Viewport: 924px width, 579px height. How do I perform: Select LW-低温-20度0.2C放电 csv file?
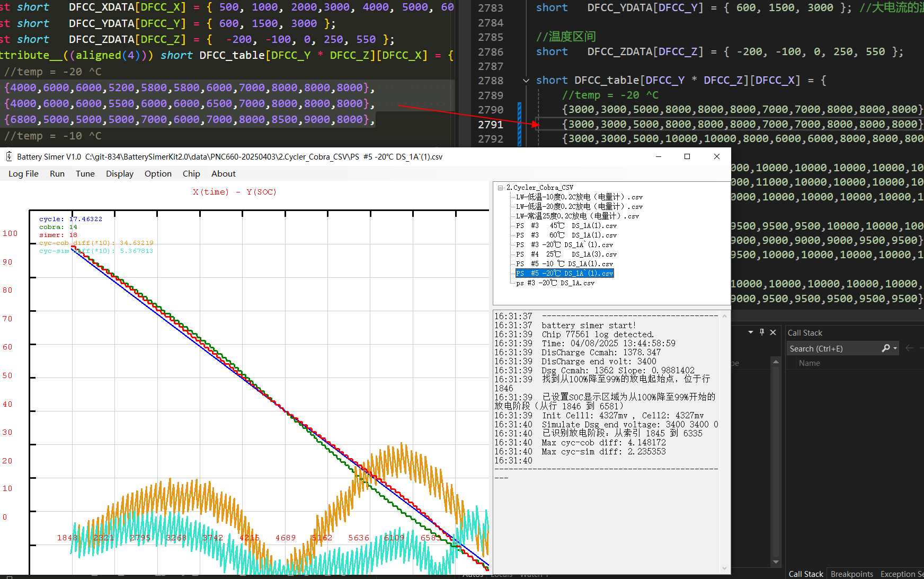coord(579,207)
